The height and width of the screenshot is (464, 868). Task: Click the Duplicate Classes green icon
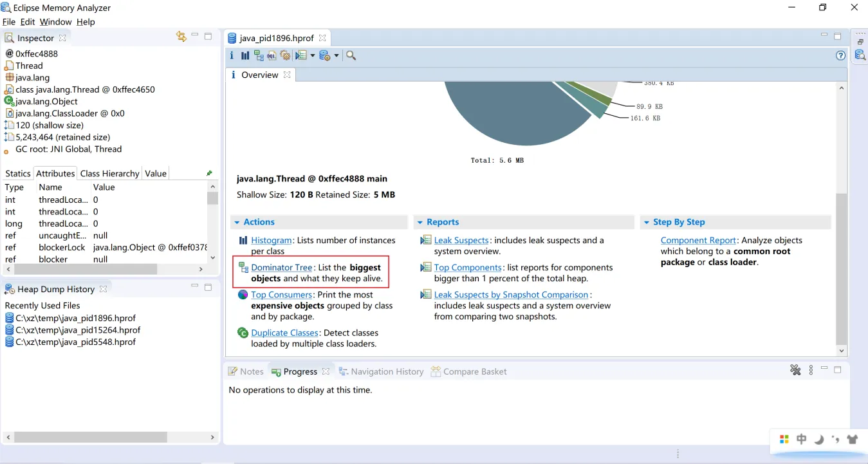[243, 333]
